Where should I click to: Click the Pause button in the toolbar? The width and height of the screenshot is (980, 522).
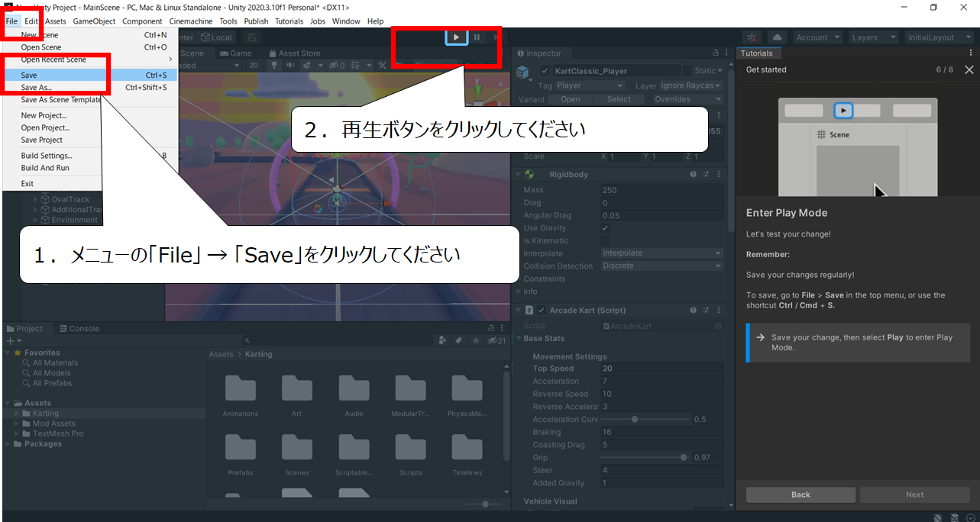pos(477,37)
